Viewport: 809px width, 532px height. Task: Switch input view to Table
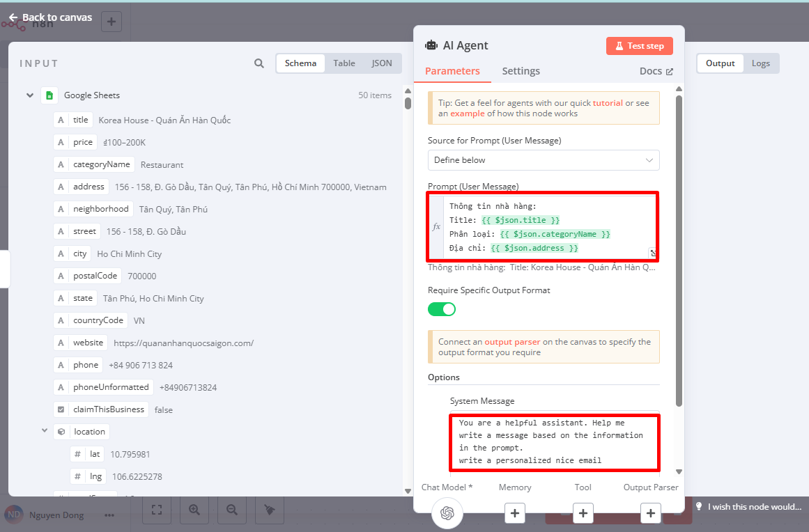(344, 63)
